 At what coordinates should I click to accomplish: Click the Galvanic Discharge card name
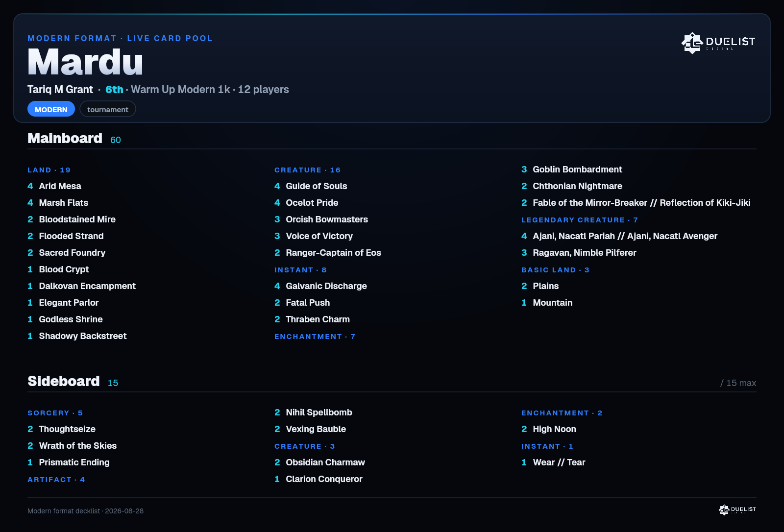coord(326,286)
